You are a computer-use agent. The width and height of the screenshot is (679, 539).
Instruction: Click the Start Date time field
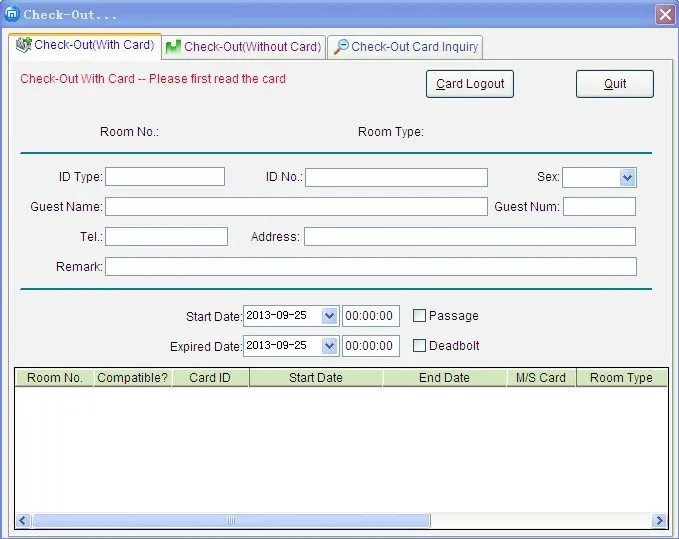coord(371,316)
